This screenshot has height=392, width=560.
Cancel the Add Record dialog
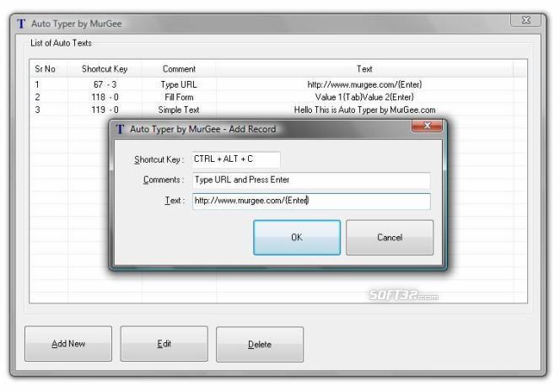[x=390, y=238]
